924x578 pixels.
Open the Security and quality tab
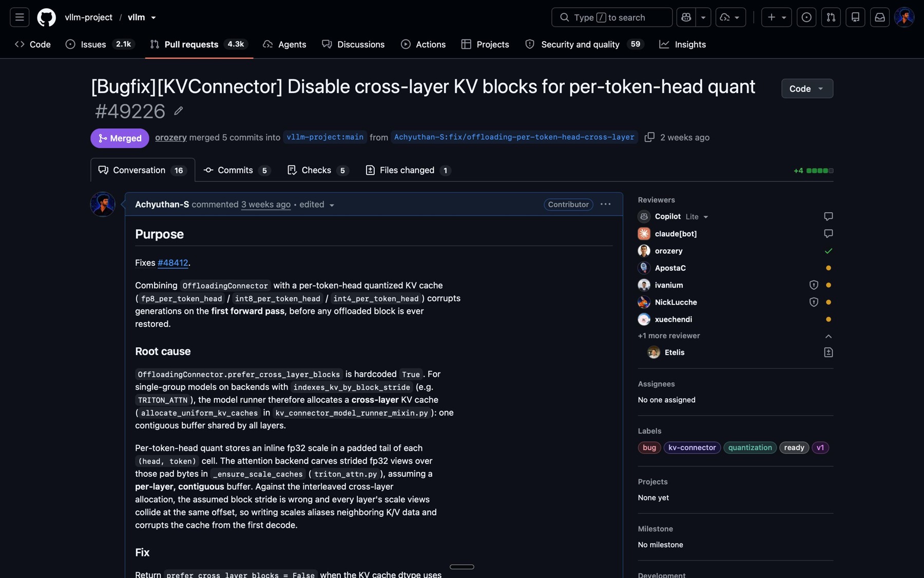coord(584,45)
